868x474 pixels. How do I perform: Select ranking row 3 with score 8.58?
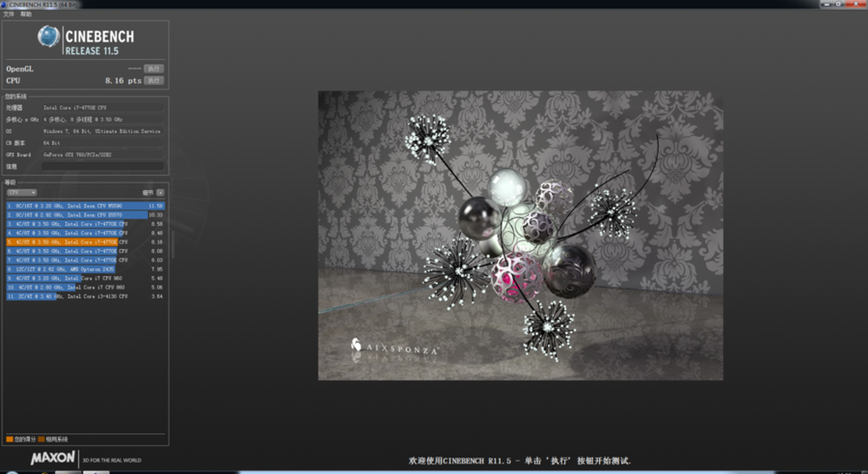[x=85, y=224]
